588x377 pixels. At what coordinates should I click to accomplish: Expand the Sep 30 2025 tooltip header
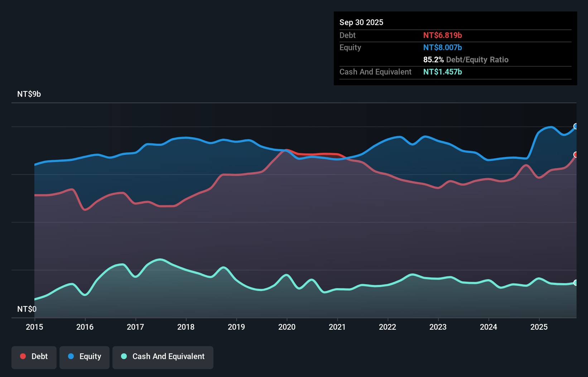click(361, 22)
